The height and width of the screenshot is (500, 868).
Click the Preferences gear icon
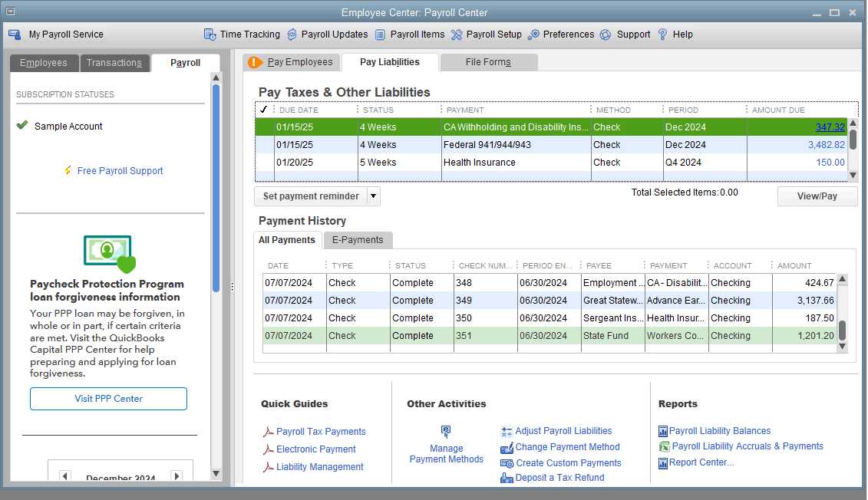click(x=533, y=35)
